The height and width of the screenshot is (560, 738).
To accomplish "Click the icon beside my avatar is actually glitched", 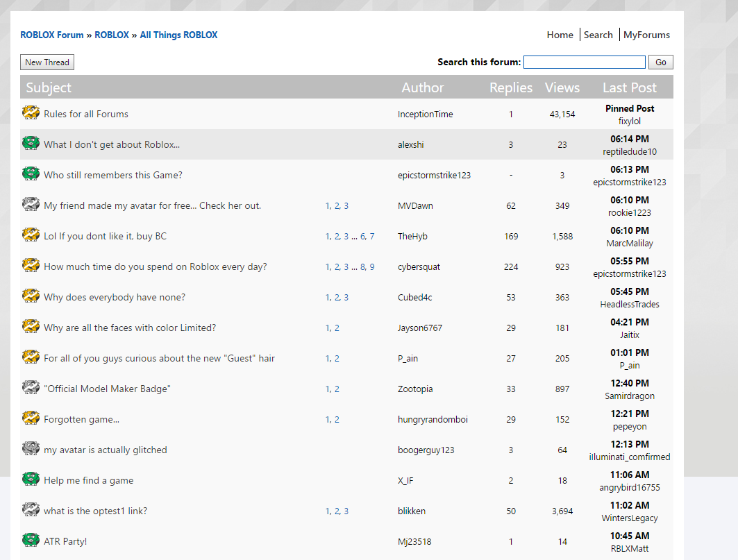I will click(x=31, y=449).
